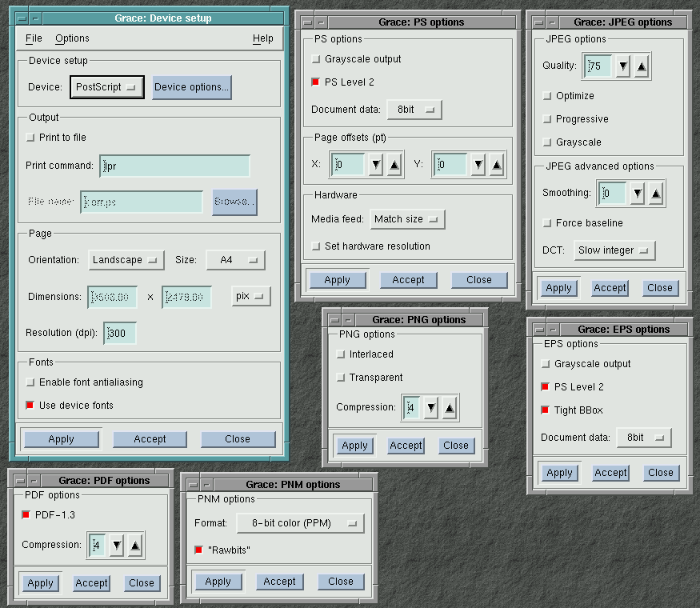Open window menu of PS options dialog
Image resolution: width=700 pixels, height=608 pixels.
click(306, 22)
